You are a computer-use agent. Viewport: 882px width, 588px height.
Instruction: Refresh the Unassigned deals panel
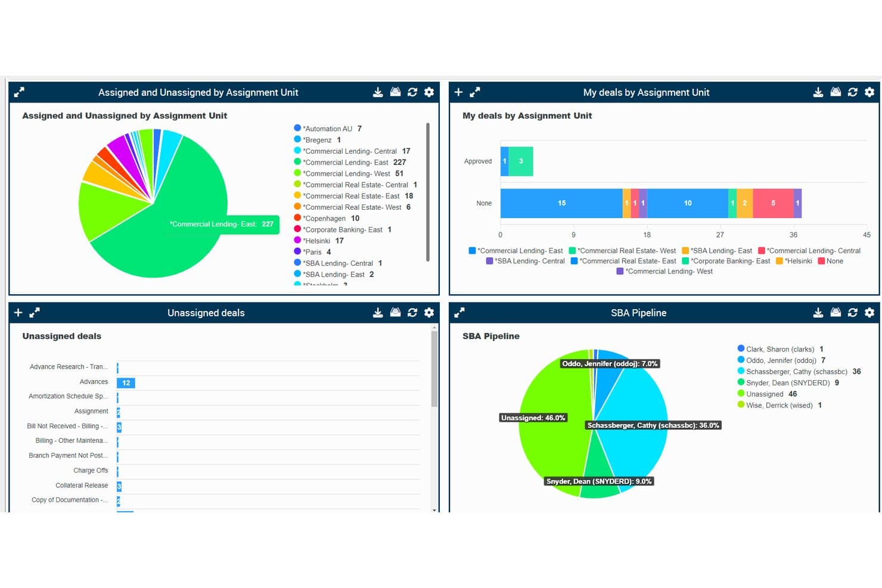pyautogui.click(x=412, y=313)
